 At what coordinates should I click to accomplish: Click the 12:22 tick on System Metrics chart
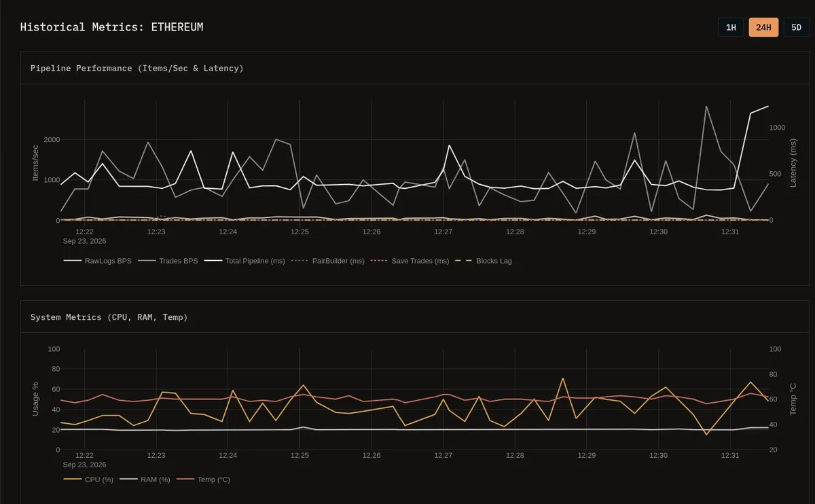click(x=84, y=456)
